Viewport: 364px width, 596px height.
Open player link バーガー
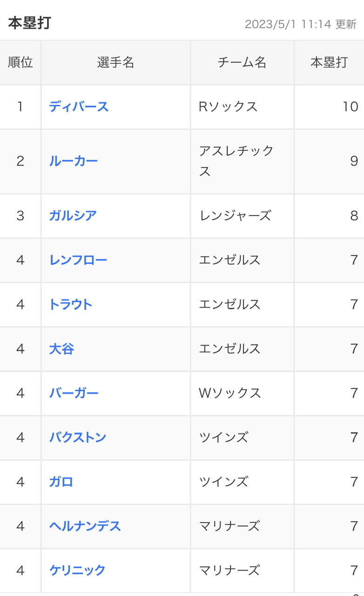(x=74, y=393)
